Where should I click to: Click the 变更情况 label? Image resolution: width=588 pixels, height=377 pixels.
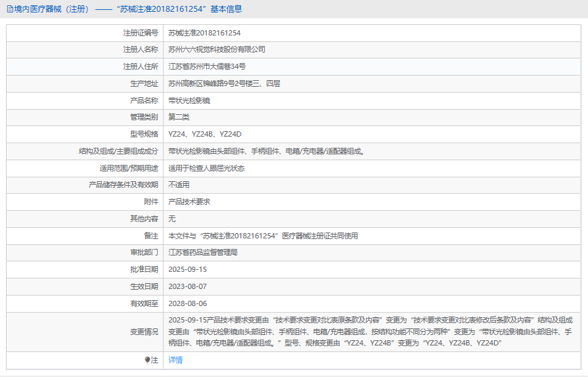[x=144, y=332]
